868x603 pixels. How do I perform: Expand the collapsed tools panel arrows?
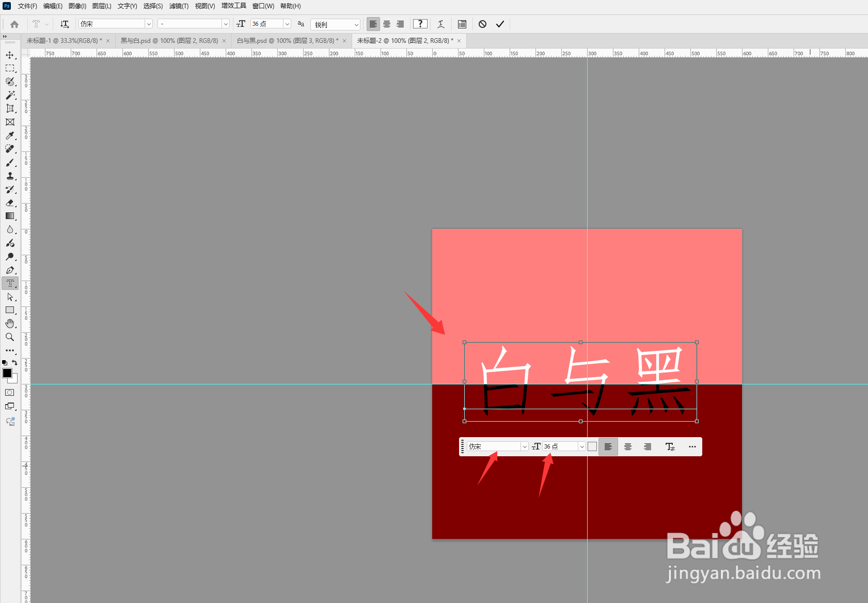(4, 36)
